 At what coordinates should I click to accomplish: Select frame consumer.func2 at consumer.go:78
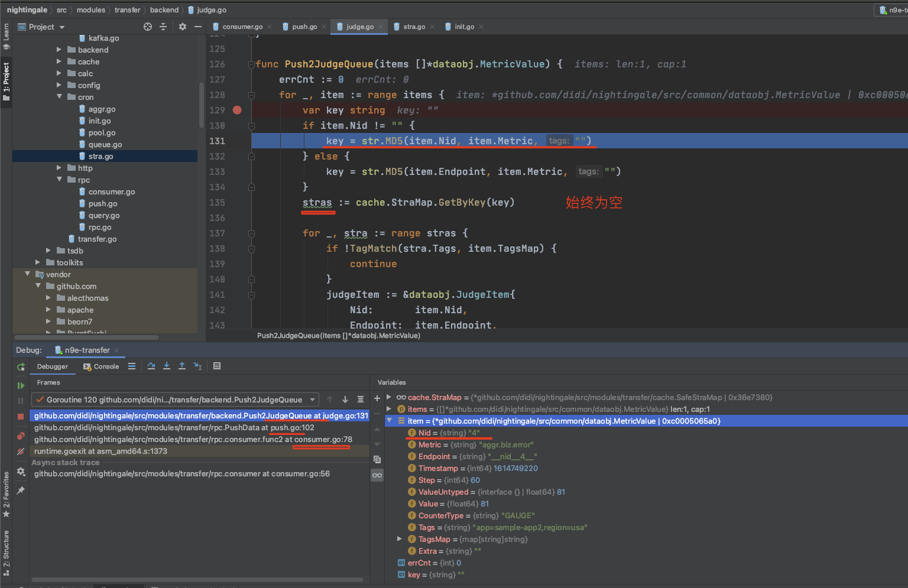click(200, 439)
